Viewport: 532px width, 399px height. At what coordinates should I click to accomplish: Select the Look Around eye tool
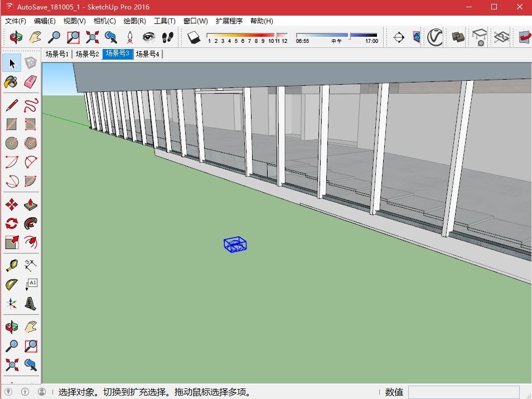point(148,37)
